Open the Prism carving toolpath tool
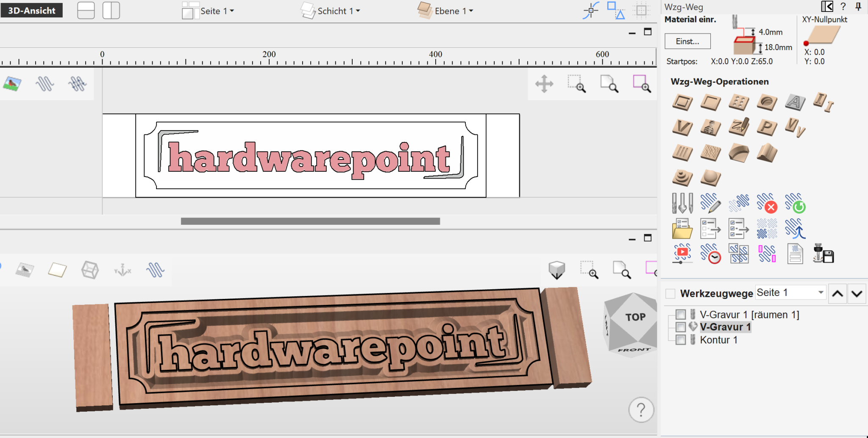 [767, 128]
